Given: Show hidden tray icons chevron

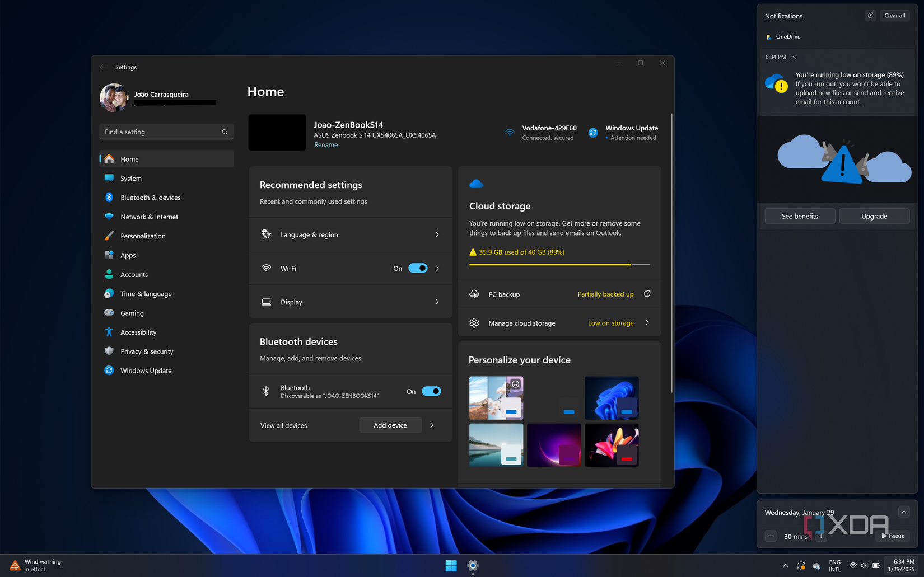Looking at the screenshot, I should [x=786, y=566].
